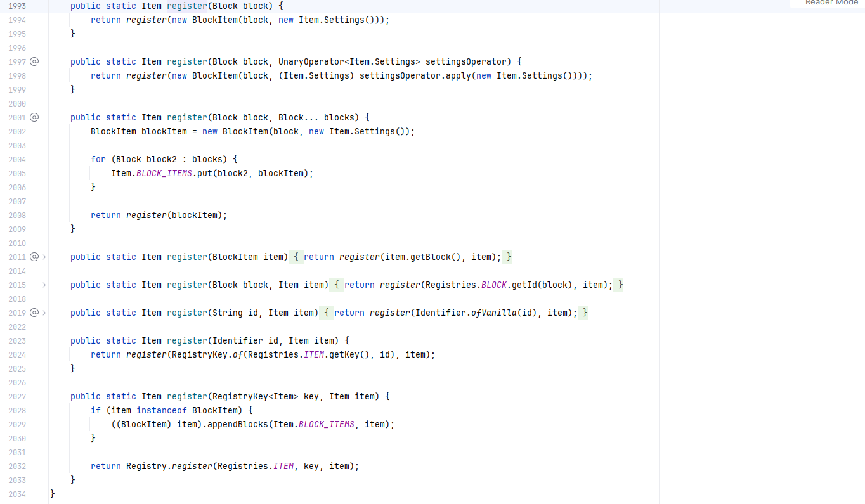Click ofVanilla method call on line 2019
The height and width of the screenshot is (504, 865).
pyautogui.click(x=493, y=313)
